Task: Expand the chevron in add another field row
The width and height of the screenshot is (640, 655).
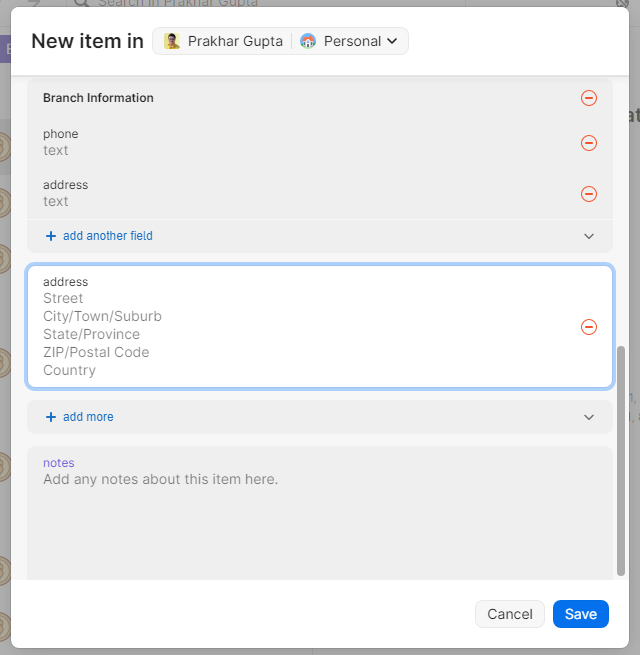Action: (x=589, y=236)
